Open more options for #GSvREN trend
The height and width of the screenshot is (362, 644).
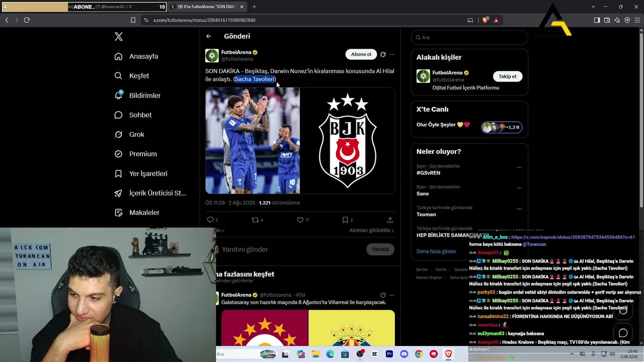pos(519,167)
